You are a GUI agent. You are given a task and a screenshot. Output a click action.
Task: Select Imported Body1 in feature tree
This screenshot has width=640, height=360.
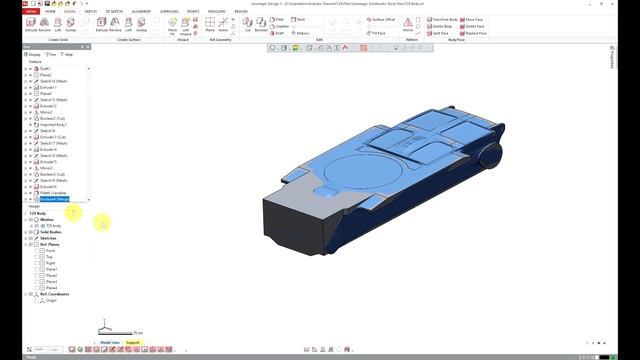tap(53, 124)
